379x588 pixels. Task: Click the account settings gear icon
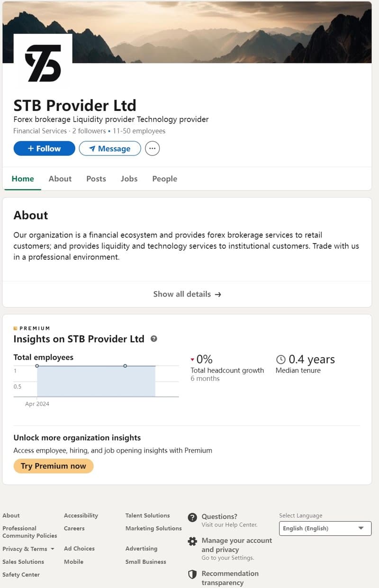[192, 541]
